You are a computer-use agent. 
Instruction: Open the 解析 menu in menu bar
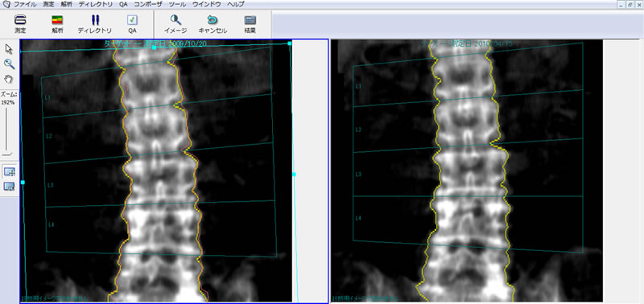point(67,5)
